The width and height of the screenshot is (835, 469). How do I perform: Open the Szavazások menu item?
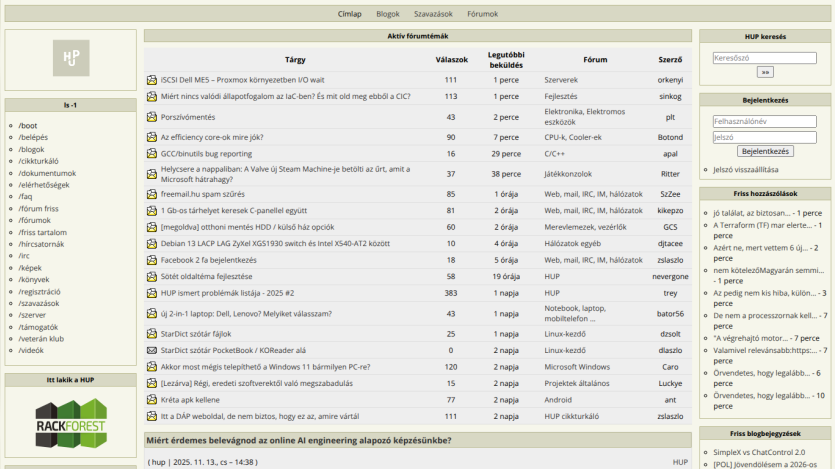click(433, 14)
